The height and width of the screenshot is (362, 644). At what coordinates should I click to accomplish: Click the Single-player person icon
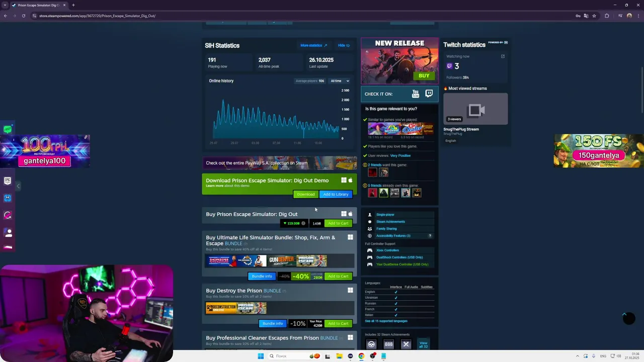pos(370,215)
